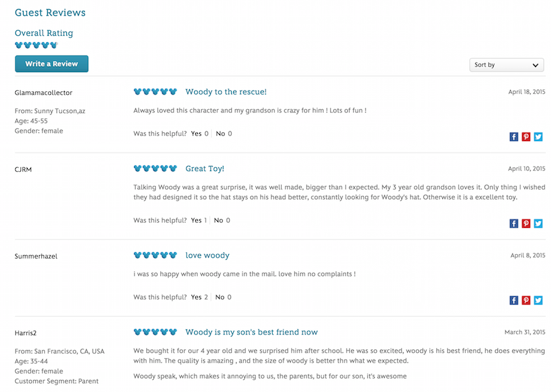This screenshot has height=392, width=551.
Task: Click the star rating on Great Toy! review
Action: [155, 168]
